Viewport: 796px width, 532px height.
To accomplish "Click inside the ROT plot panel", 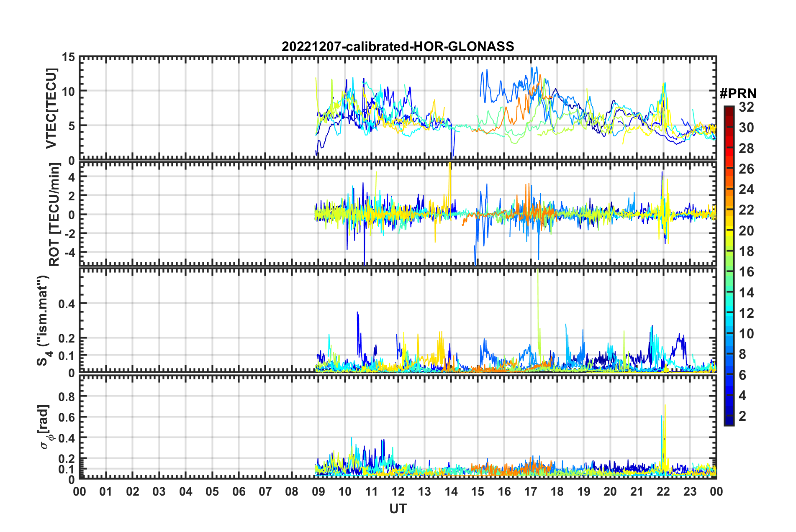I will [x=398, y=214].
